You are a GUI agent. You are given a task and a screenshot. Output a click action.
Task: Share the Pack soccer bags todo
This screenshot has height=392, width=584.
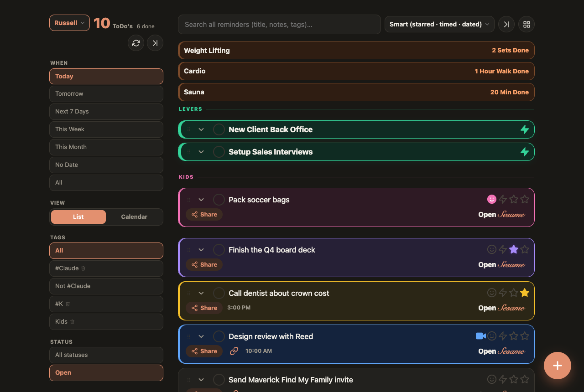(204, 215)
